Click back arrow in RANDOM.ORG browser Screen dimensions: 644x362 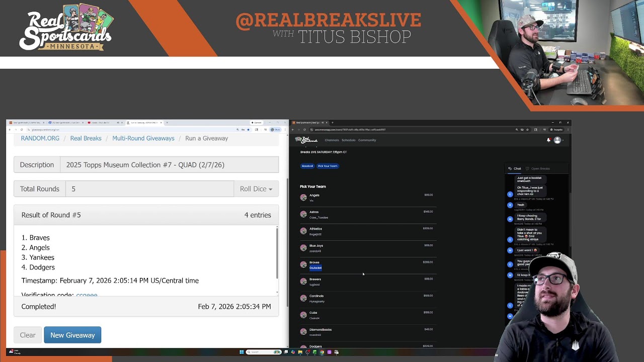pyautogui.click(x=10, y=130)
